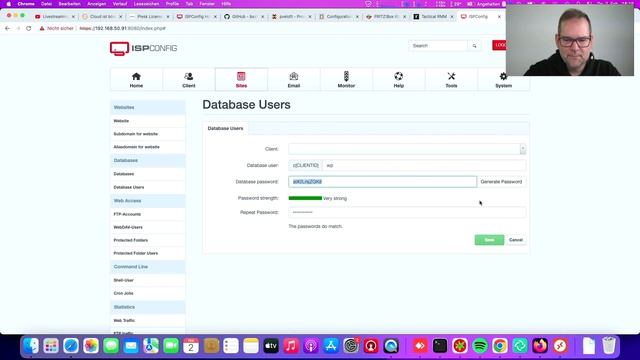Open Finder from the dock

31,346
